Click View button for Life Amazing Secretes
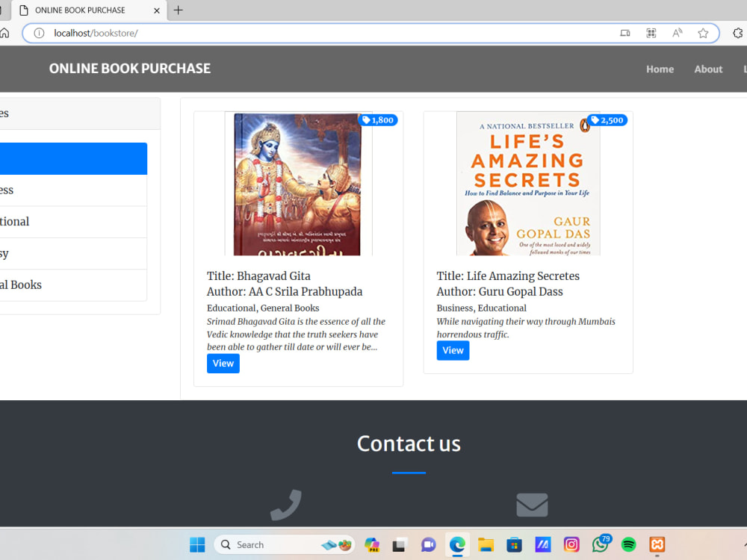This screenshot has height=560, width=747. coord(453,350)
